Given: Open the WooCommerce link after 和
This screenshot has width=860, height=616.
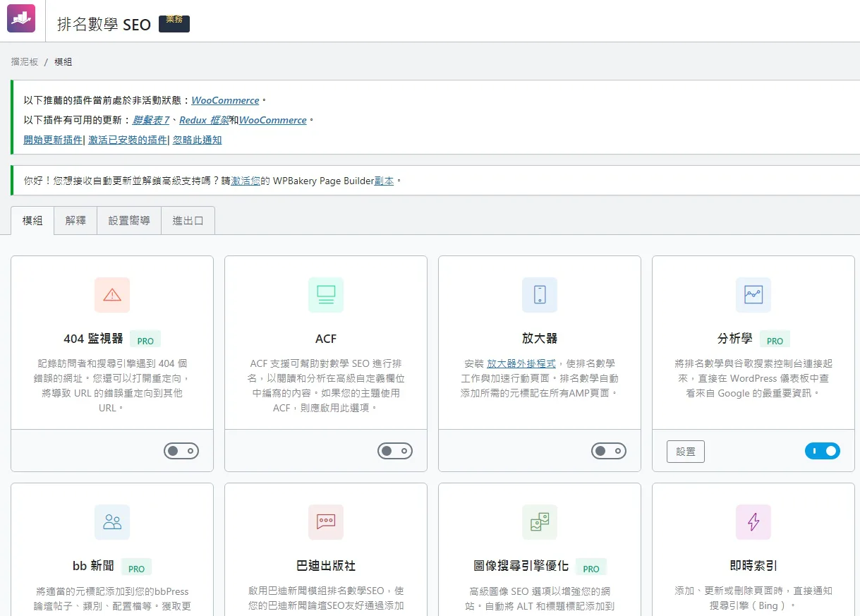Looking at the screenshot, I should [272, 120].
